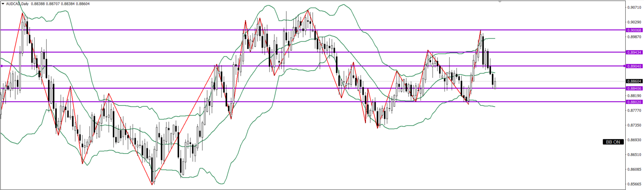Click the 0.90710 price scale label
Screen dimensions: 644x190
pos(634,7)
